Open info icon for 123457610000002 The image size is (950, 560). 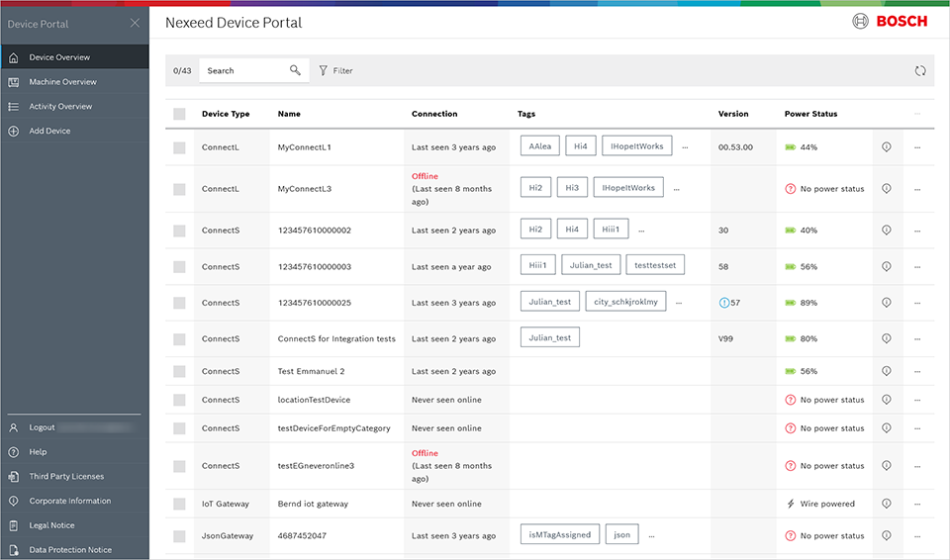click(x=887, y=230)
